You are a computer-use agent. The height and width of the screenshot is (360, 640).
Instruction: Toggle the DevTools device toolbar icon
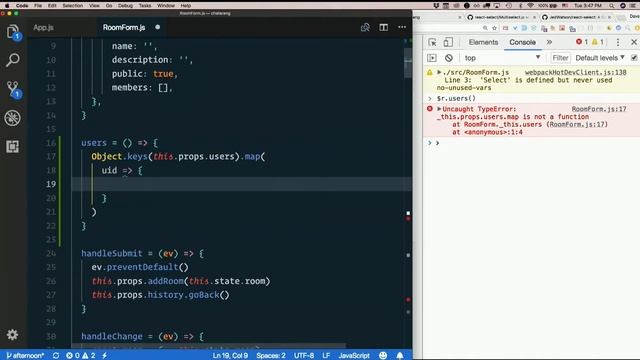pos(448,42)
